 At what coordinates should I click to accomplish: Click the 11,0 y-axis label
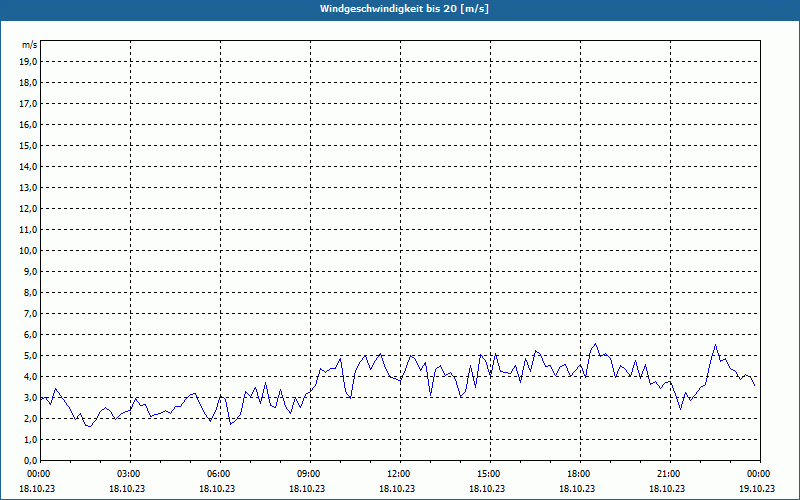(28, 230)
